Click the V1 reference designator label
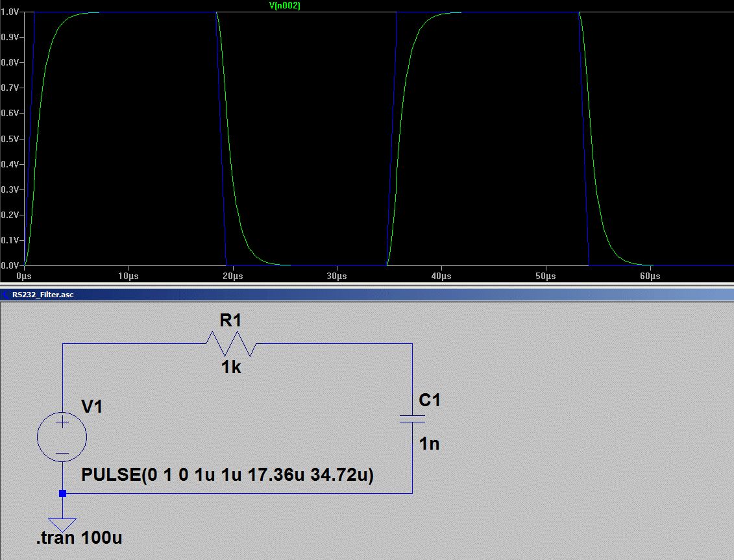Image resolution: width=734 pixels, height=560 pixels. click(92, 407)
